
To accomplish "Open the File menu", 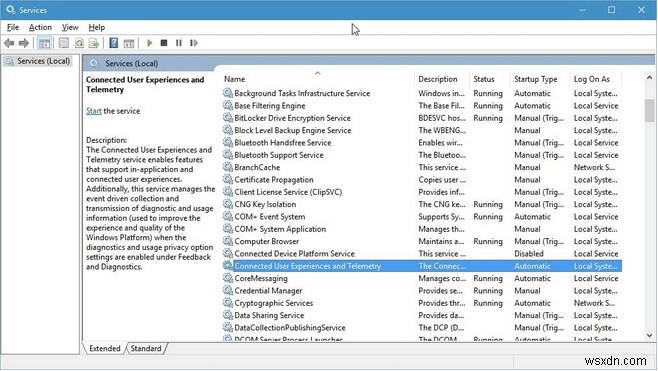I will 13,27.
